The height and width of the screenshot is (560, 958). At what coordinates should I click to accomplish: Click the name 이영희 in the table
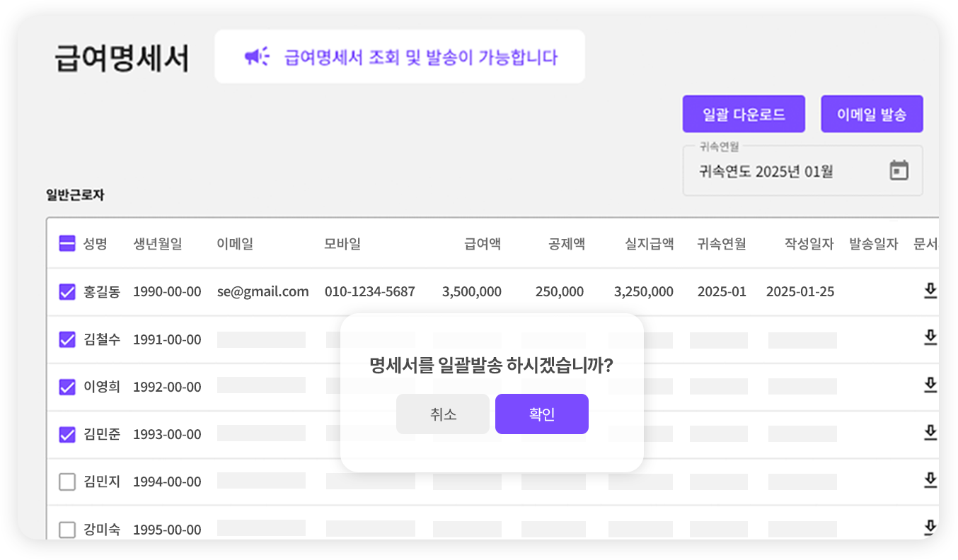[102, 387]
